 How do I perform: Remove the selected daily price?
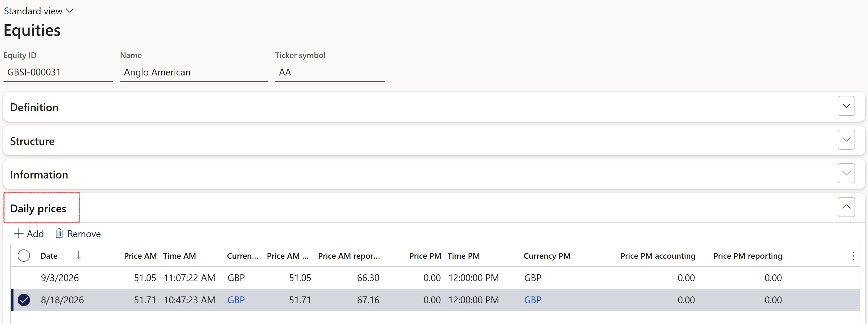(x=78, y=233)
